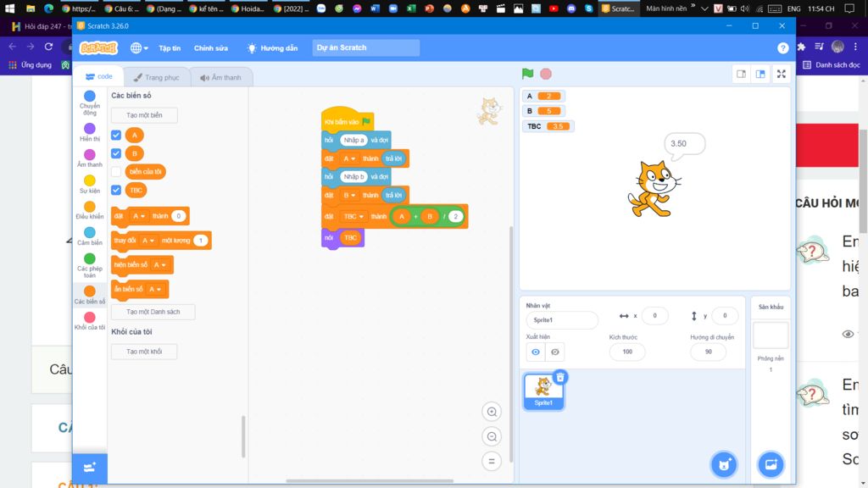Screen dimensions: 868x488
Task: Open variable dropdown in thay đổi block
Action: click(147, 240)
